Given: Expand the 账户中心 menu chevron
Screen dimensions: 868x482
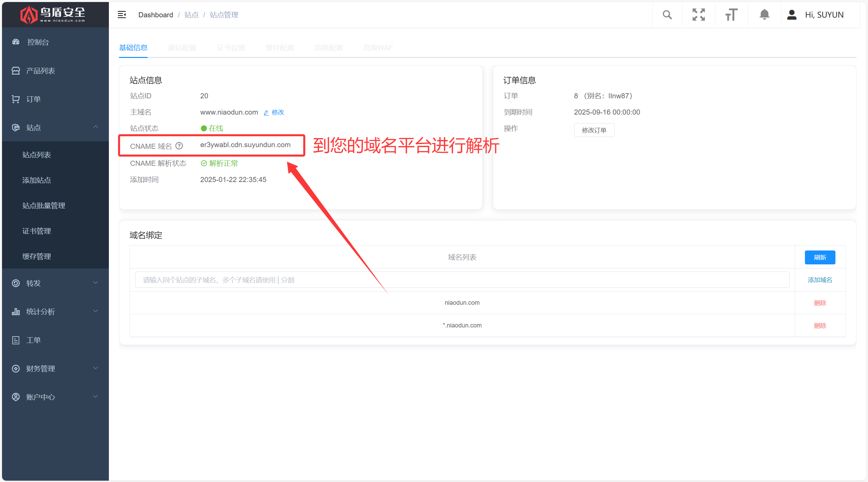Looking at the screenshot, I should [x=96, y=396].
